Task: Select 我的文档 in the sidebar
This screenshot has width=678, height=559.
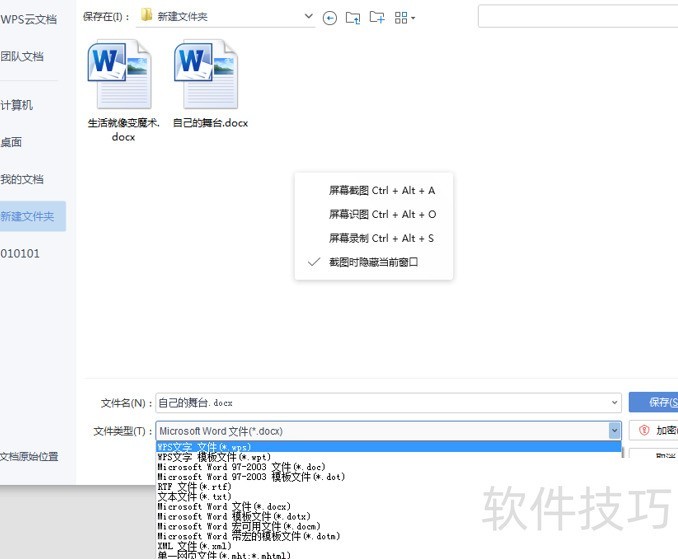Action: coord(22,179)
